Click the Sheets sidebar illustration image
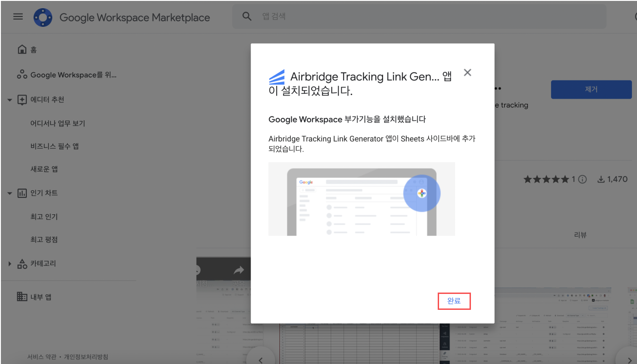The width and height of the screenshot is (637, 364). [x=362, y=199]
